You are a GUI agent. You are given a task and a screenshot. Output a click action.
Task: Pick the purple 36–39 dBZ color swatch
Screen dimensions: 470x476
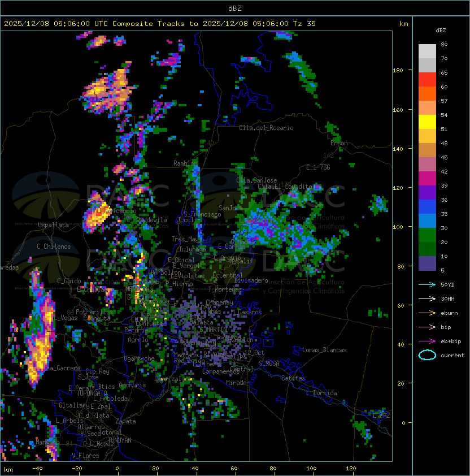(x=427, y=193)
